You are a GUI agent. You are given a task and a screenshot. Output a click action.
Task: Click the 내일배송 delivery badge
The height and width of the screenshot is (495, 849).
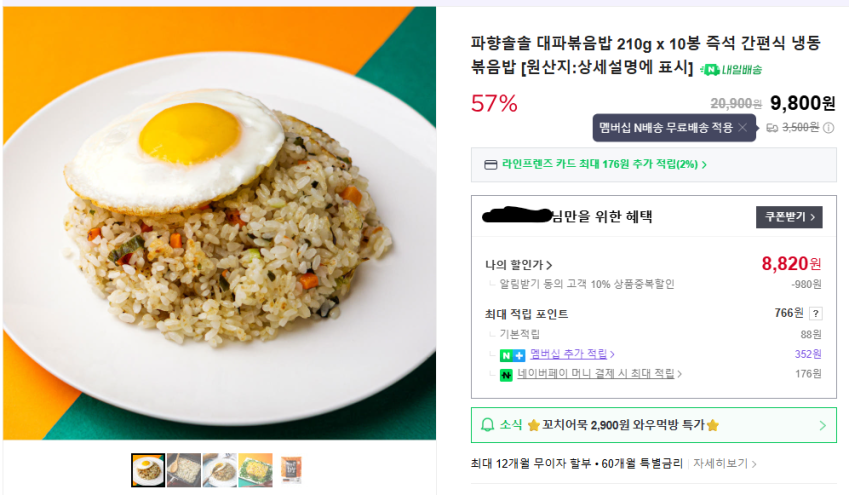[x=731, y=69]
